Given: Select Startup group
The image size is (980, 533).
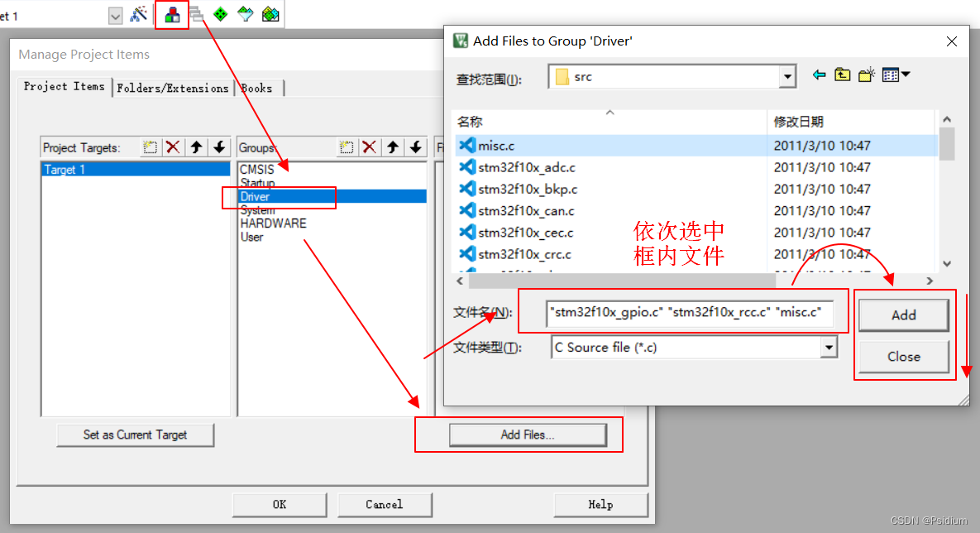Looking at the screenshot, I should pos(257,183).
